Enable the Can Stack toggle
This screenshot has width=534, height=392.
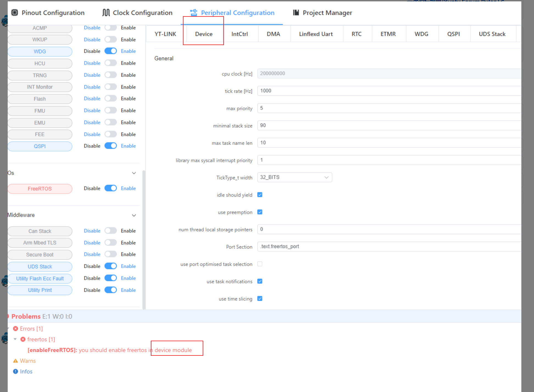pyautogui.click(x=111, y=231)
